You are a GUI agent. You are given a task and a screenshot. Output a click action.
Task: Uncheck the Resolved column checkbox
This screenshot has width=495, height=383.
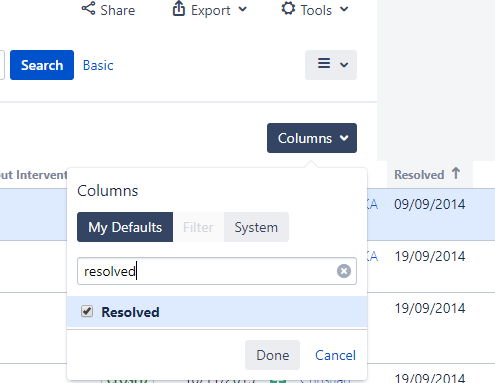click(87, 311)
